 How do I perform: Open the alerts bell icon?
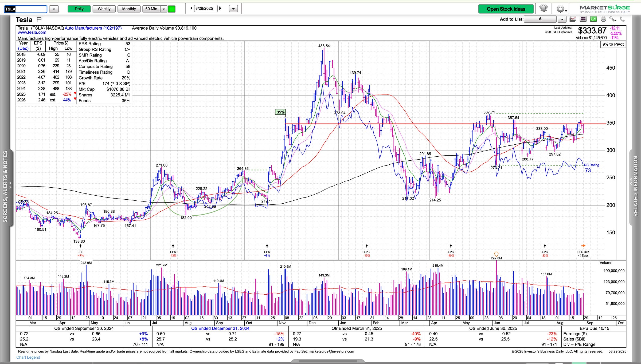coord(543,9)
